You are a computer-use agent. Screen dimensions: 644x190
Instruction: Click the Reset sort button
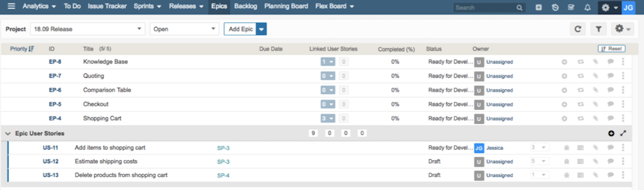click(611, 49)
